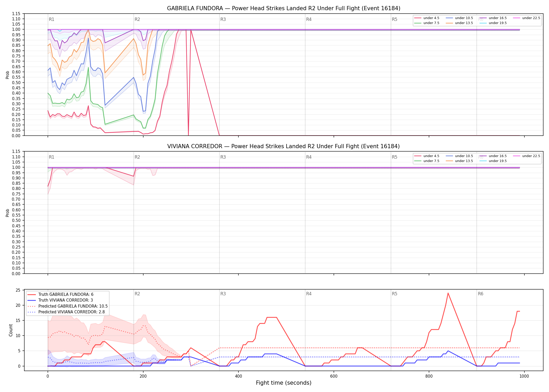
Task: Click the R3 round label in the Count chart
Action: [x=223, y=294]
